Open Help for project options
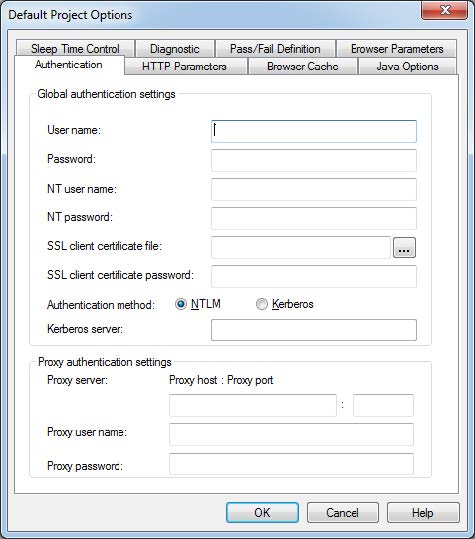The width and height of the screenshot is (475, 539). pyautogui.click(x=423, y=513)
